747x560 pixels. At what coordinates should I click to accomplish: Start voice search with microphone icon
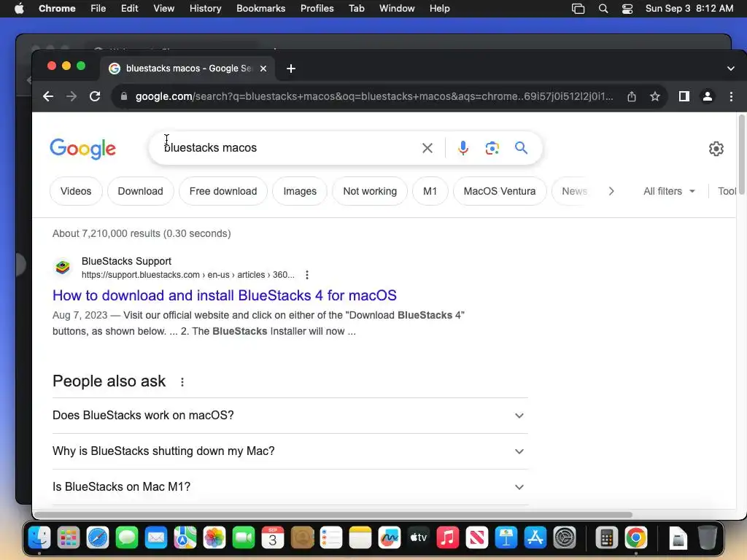pos(462,148)
